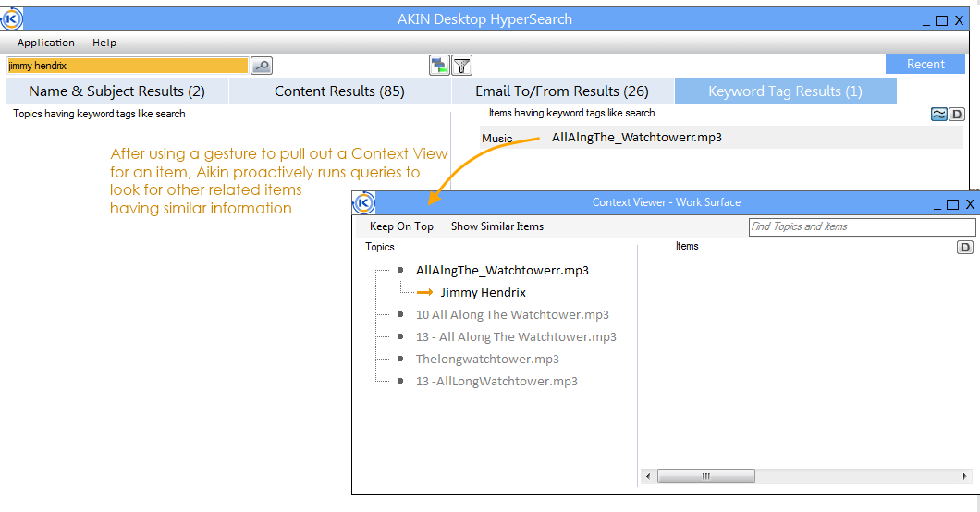Click the wave icon above Music result
Viewport: 980px width, 512px height.
point(938,115)
